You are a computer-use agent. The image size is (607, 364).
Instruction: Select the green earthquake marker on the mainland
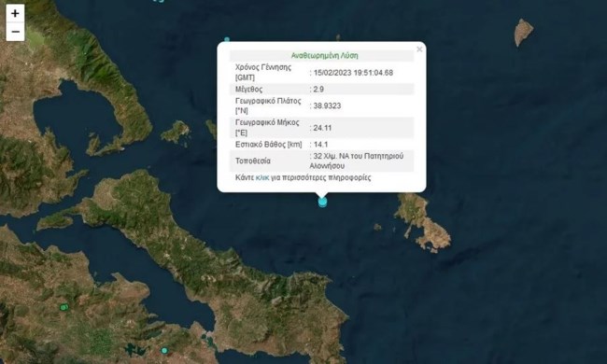coord(64,307)
